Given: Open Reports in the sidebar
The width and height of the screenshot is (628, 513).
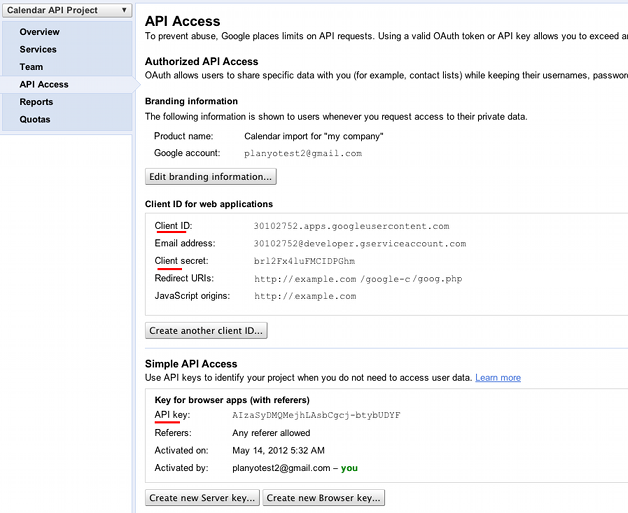Looking at the screenshot, I should tap(36, 102).
